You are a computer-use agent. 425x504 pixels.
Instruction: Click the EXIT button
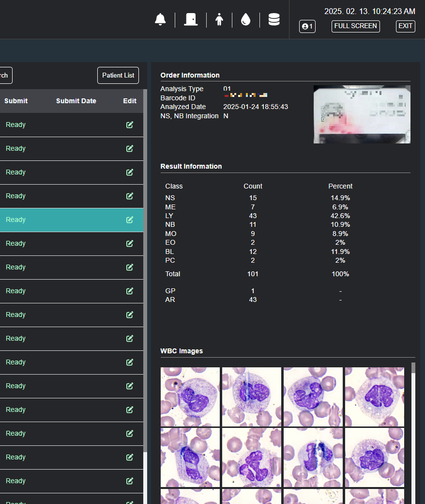point(406,26)
